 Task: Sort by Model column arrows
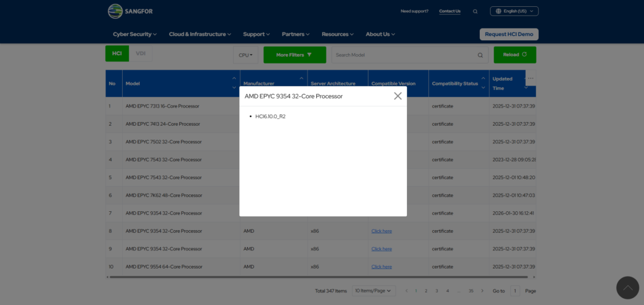pyautogui.click(x=234, y=84)
